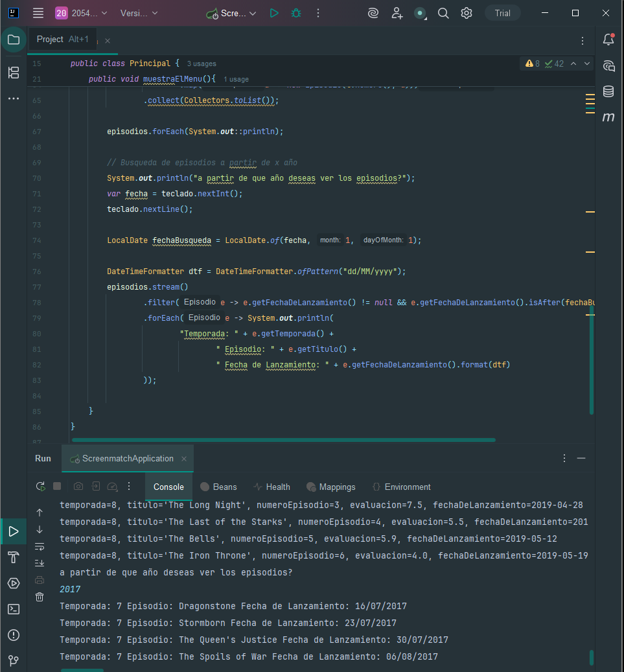Viewport: 624px width, 672px height.
Task: Open the Terminal tool window
Action: point(14,609)
